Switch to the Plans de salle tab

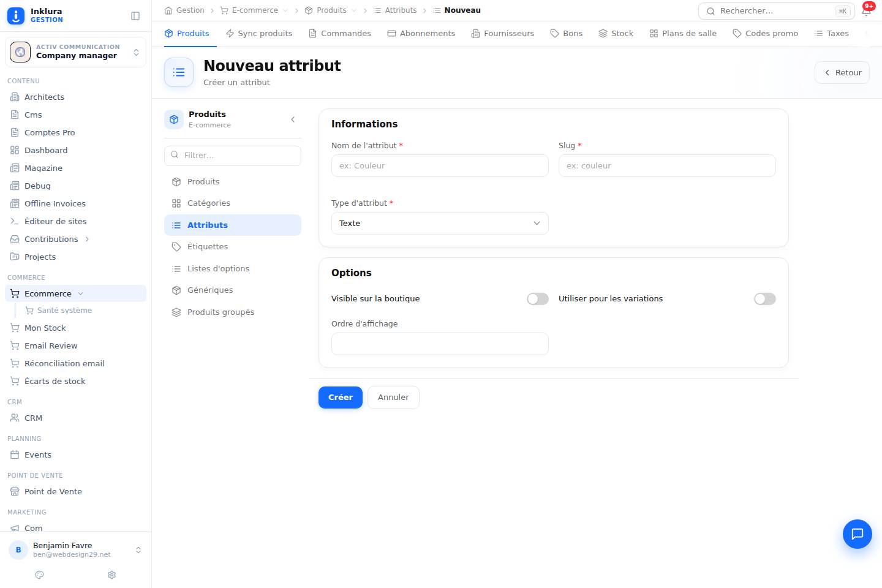[x=683, y=33]
